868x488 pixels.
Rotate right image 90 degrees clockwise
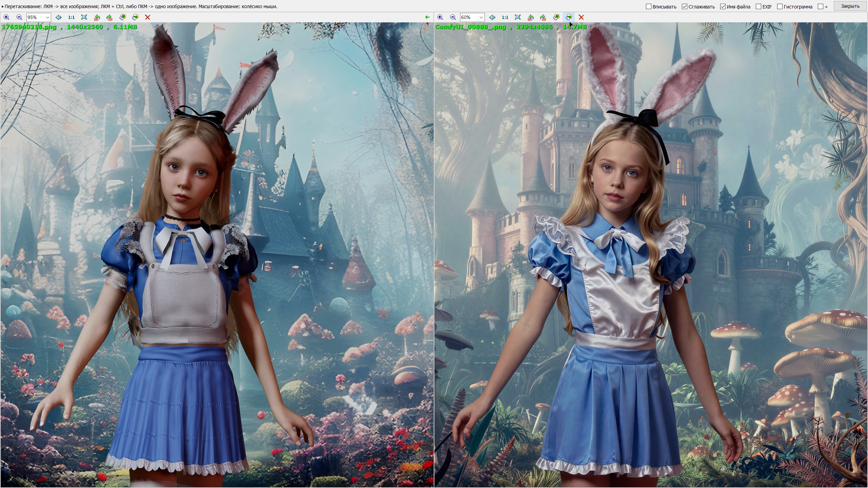[x=543, y=17]
